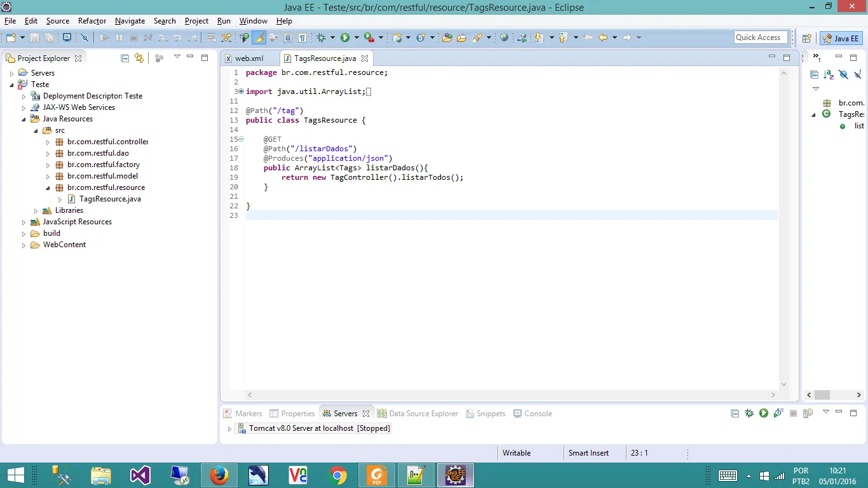This screenshot has width=868, height=488.
Task: Toggle the highlighted Mark Occurrences button
Action: tap(259, 38)
